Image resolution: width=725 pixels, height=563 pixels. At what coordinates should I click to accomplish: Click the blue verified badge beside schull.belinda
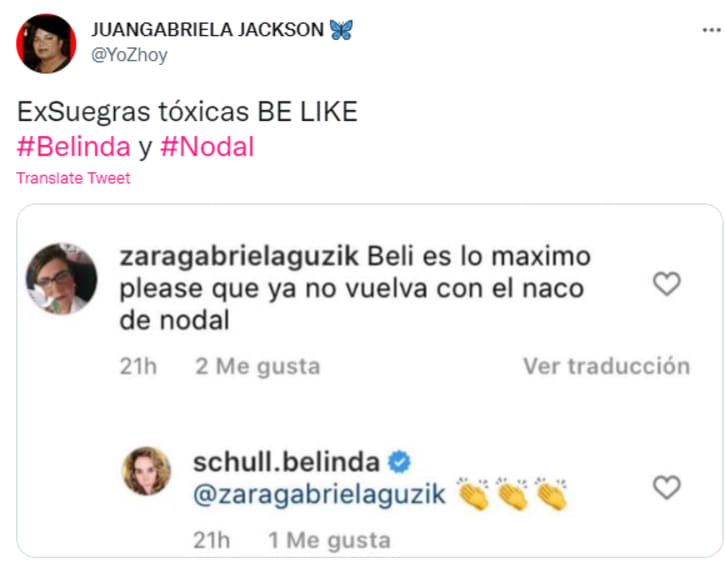click(x=399, y=462)
